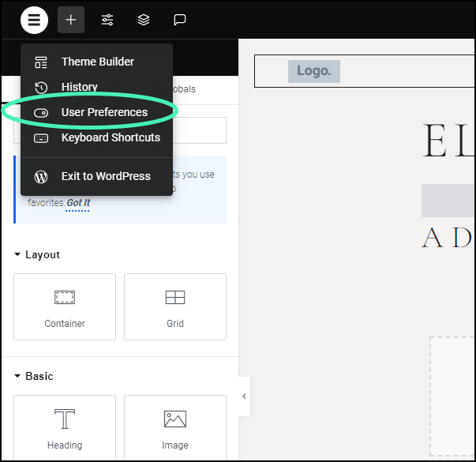Viewport: 476px width, 462px height.
Task: Open the Structure layers icon
Action: point(144,20)
